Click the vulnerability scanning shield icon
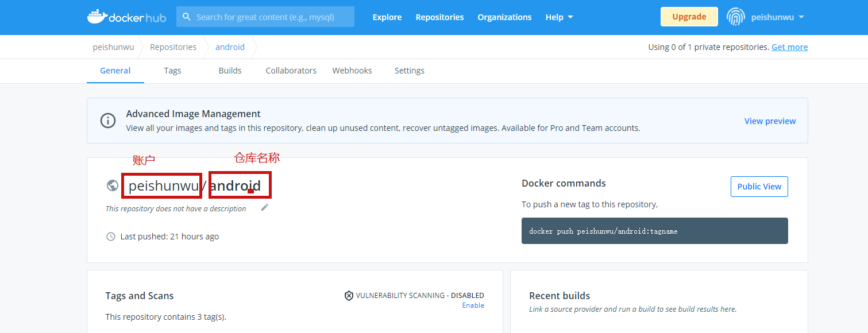 click(x=349, y=296)
